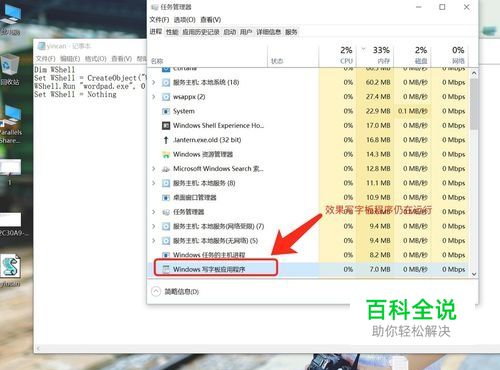Sort processes by CPU column header
The width and height of the screenshot is (500, 370).
337,55
